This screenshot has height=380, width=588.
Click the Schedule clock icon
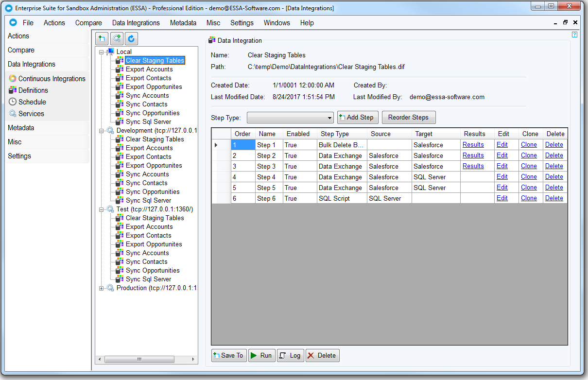[13, 102]
